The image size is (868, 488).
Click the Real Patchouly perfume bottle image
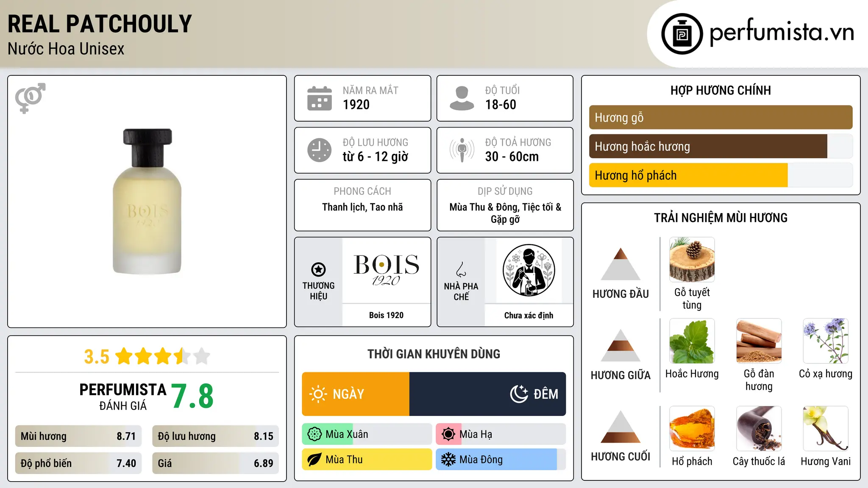(x=147, y=201)
